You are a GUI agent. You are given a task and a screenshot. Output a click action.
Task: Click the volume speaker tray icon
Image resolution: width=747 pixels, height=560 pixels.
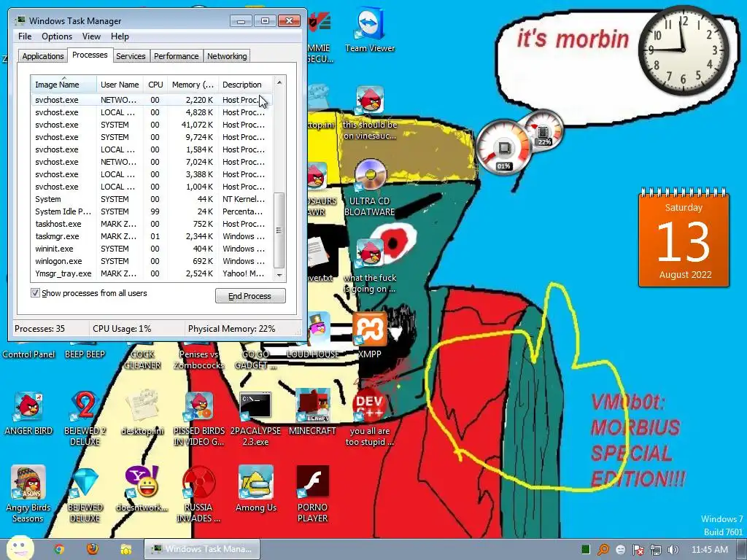point(673,550)
